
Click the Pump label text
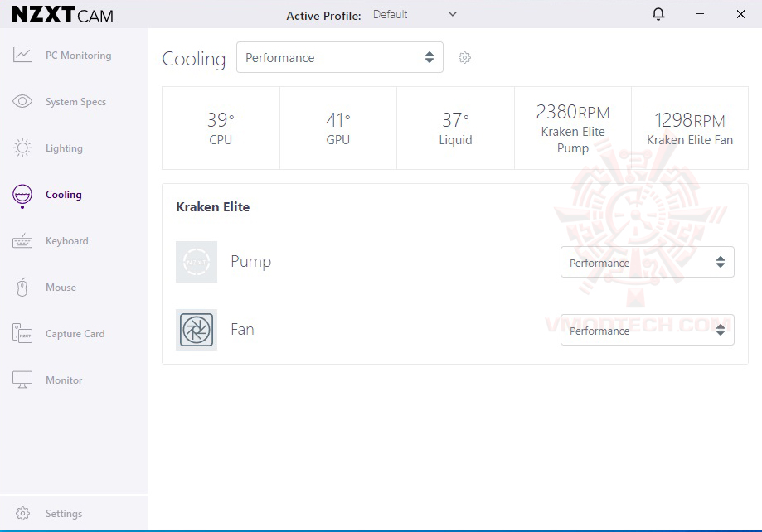click(x=250, y=261)
